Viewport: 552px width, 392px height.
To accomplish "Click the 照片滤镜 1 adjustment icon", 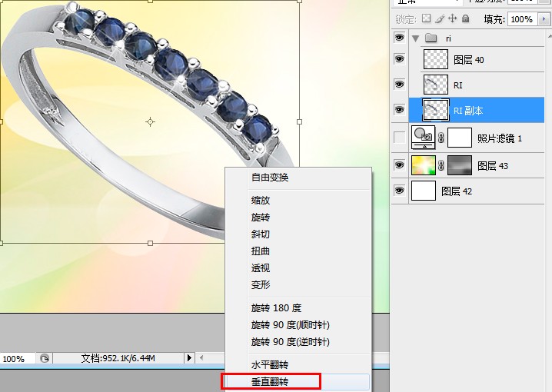I will coord(423,138).
